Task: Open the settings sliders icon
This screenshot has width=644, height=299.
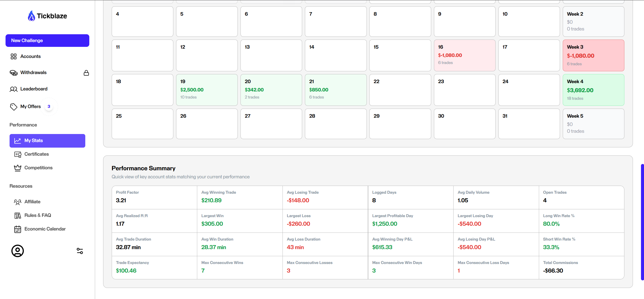Action: click(80, 251)
